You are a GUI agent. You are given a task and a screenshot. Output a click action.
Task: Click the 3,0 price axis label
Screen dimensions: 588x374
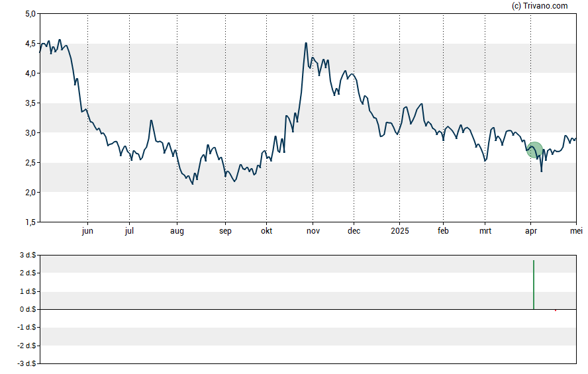tap(30, 133)
